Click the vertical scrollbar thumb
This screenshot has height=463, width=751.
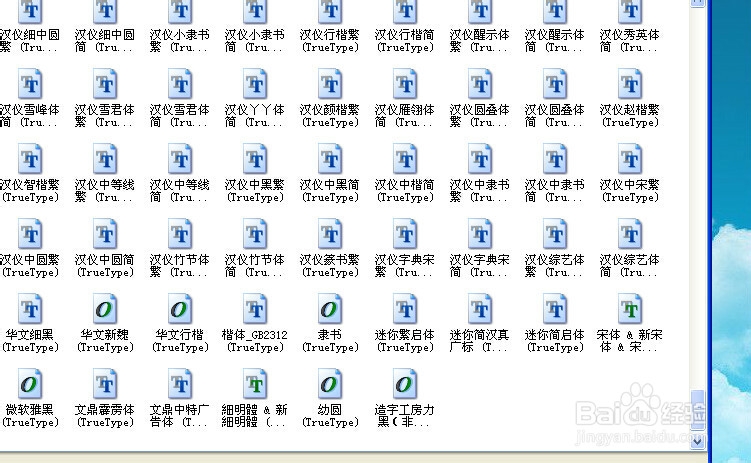(x=697, y=410)
